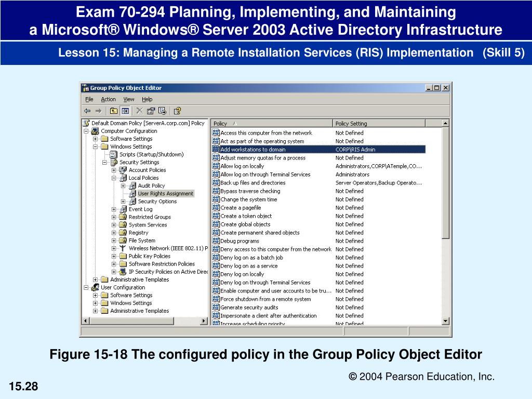The height and width of the screenshot is (399, 532).
Task: Click the Export List toolbar icon
Action: 163,111
